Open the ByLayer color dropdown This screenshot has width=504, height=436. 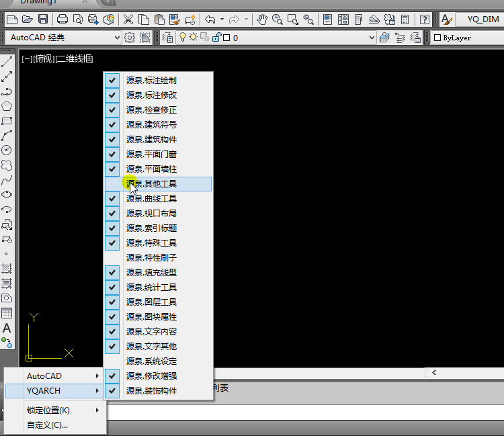click(468, 38)
